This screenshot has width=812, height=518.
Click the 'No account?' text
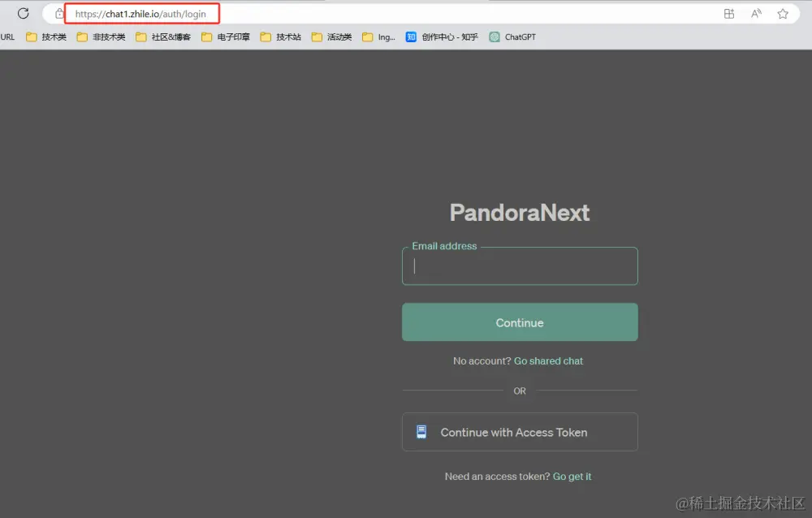click(482, 361)
